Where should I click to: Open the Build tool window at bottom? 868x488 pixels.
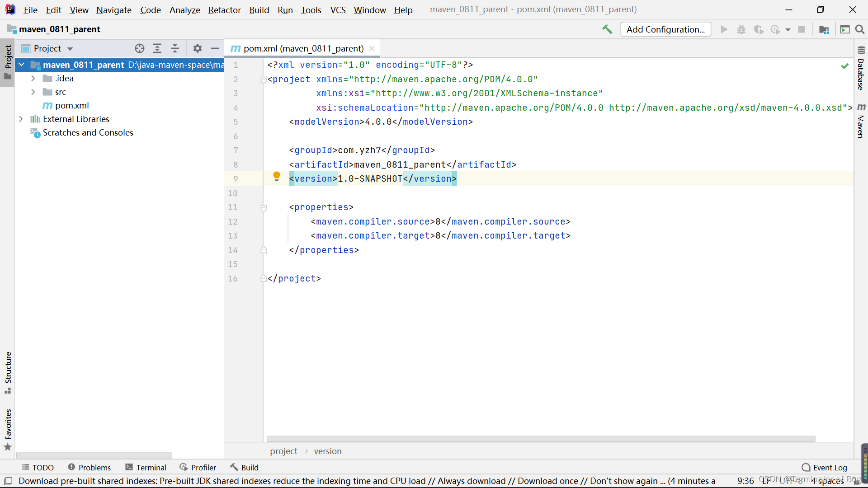pos(244,467)
